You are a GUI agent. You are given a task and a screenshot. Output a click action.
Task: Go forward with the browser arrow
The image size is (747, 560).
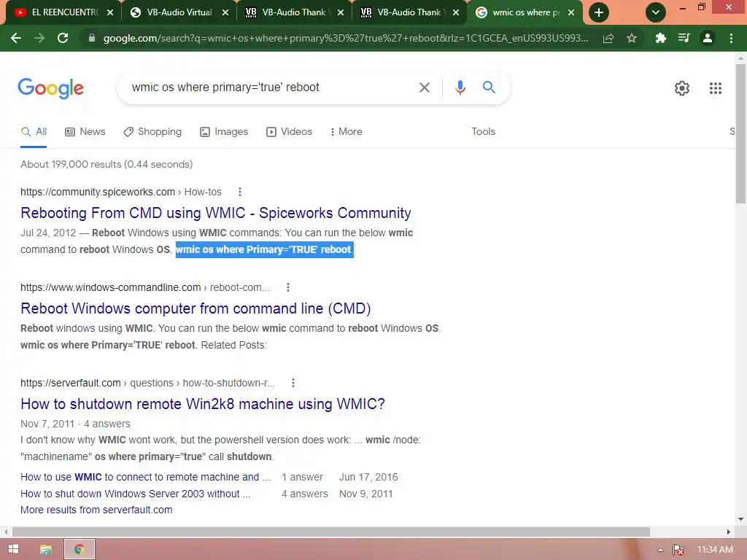(39, 38)
